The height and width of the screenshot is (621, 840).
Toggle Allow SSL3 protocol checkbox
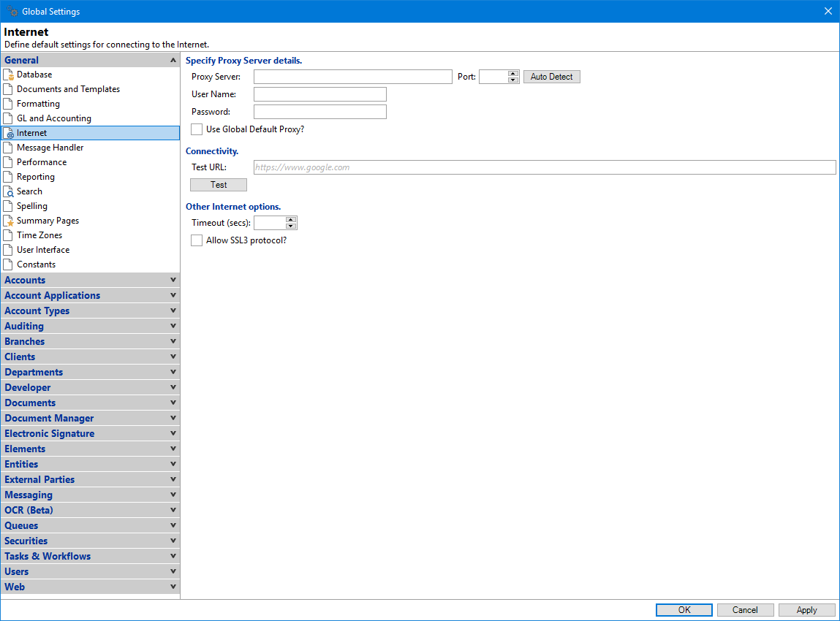click(x=197, y=240)
